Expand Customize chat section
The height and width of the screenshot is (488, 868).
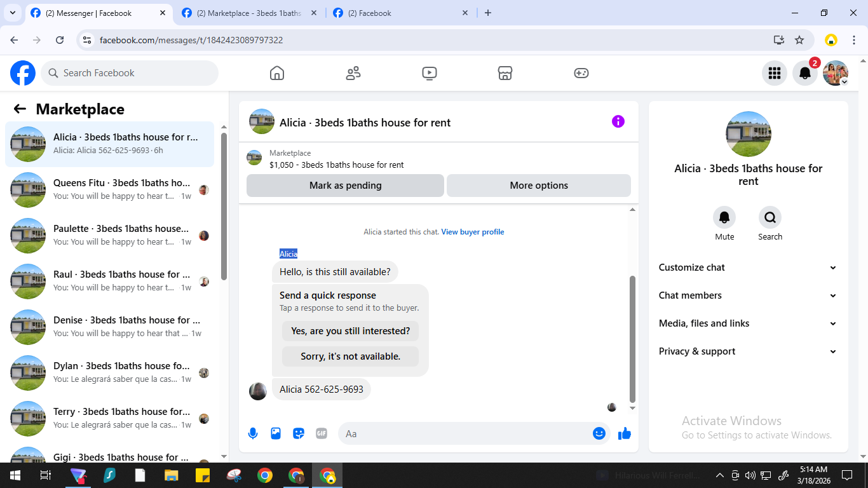click(749, 268)
